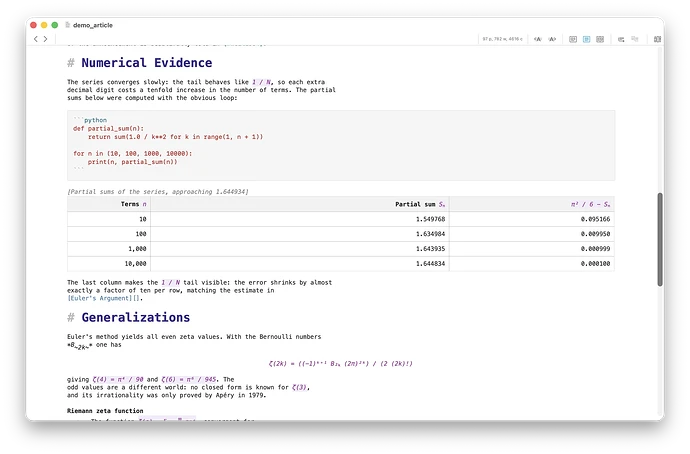Click the # marker before Numerical Evidence

[71, 63]
